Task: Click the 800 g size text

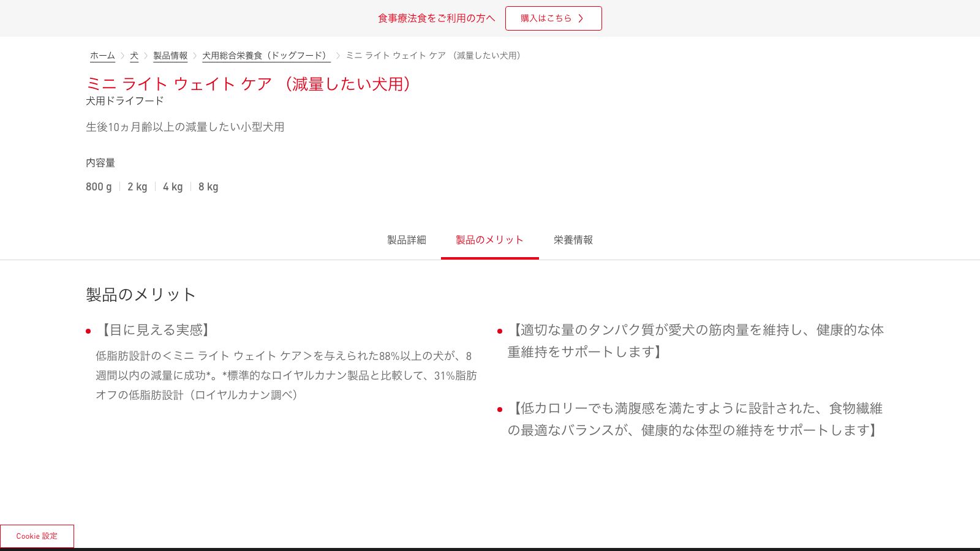Action: [99, 187]
